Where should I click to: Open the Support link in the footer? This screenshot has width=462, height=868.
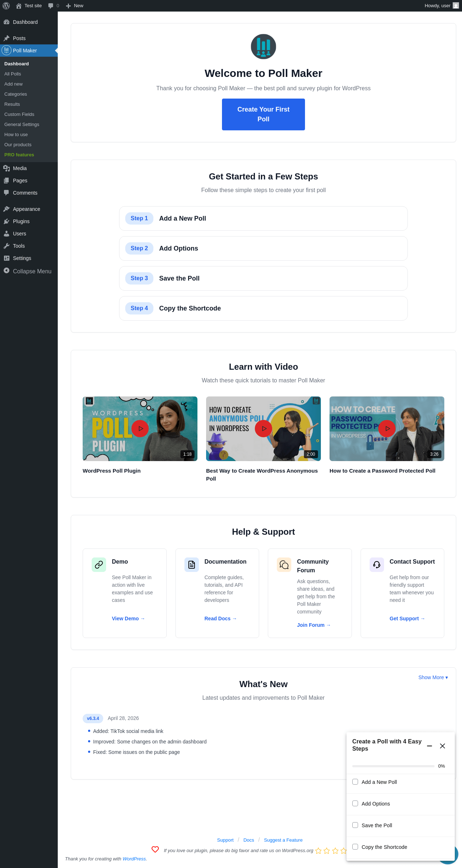225,840
